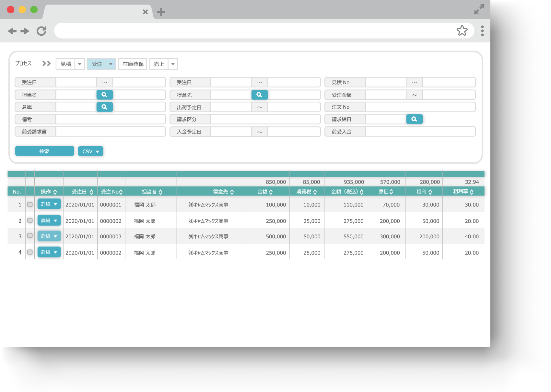Check the checkbox for row 1
Screen dimensions: 551x392
click(30, 205)
